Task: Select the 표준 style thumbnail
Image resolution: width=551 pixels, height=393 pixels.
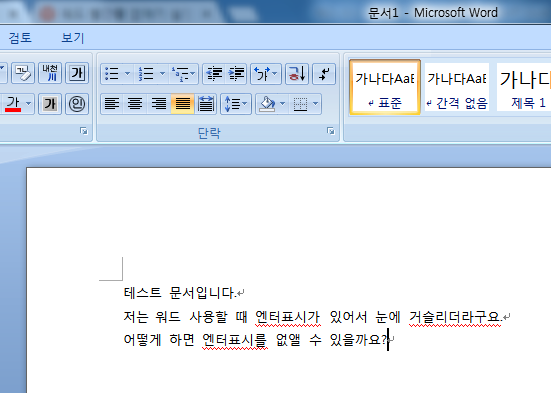Action: 385,87
